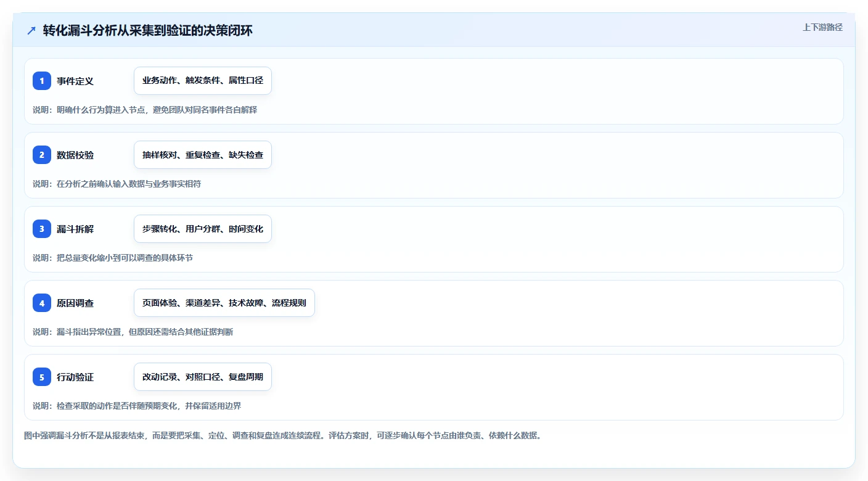Click step number 4 badge

click(42, 303)
